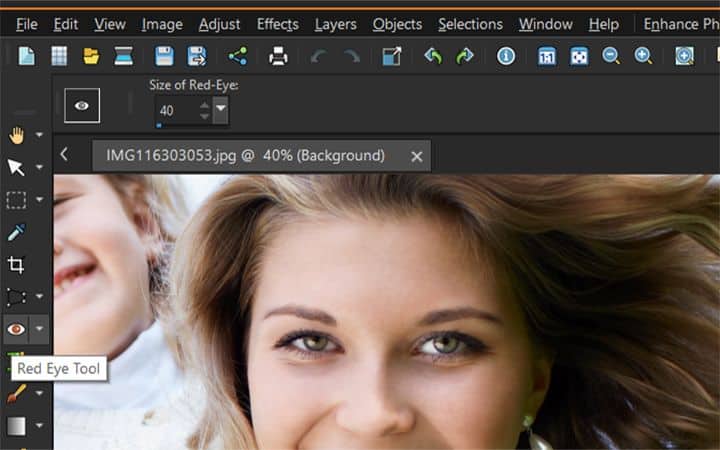
Task: Select the gradient Flood Fill tool
Action: 17,426
